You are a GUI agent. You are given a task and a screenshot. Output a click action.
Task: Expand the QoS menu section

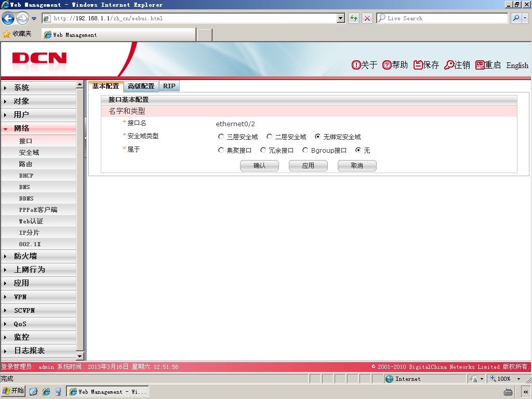(x=38, y=324)
